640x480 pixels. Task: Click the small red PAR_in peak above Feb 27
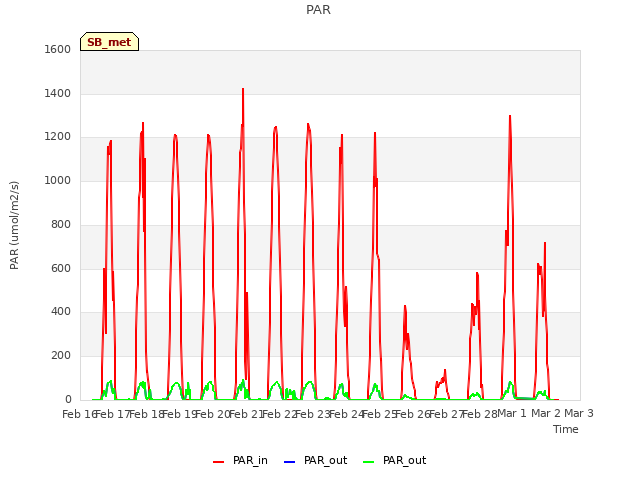[x=445, y=371]
